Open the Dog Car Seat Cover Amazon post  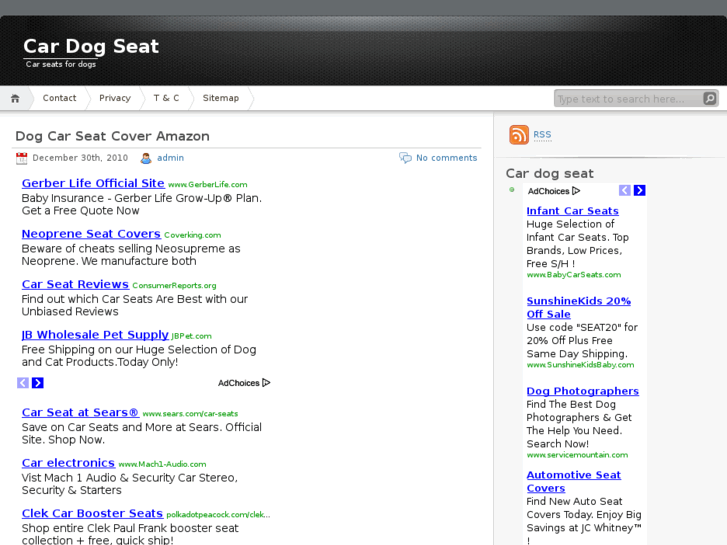point(112,136)
